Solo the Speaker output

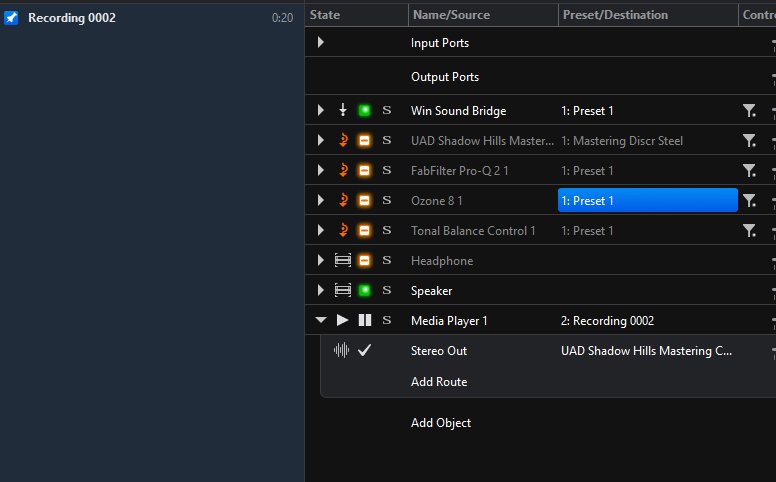click(387, 290)
